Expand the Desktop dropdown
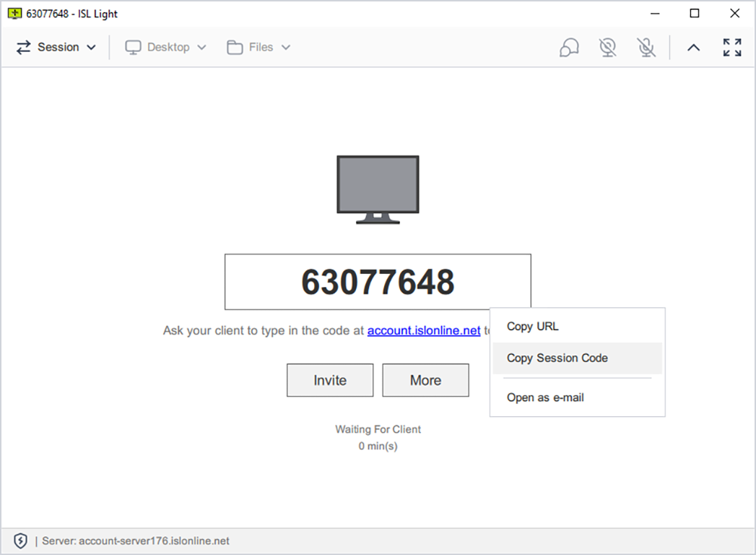The height and width of the screenshot is (555, 756). (201, 47)
